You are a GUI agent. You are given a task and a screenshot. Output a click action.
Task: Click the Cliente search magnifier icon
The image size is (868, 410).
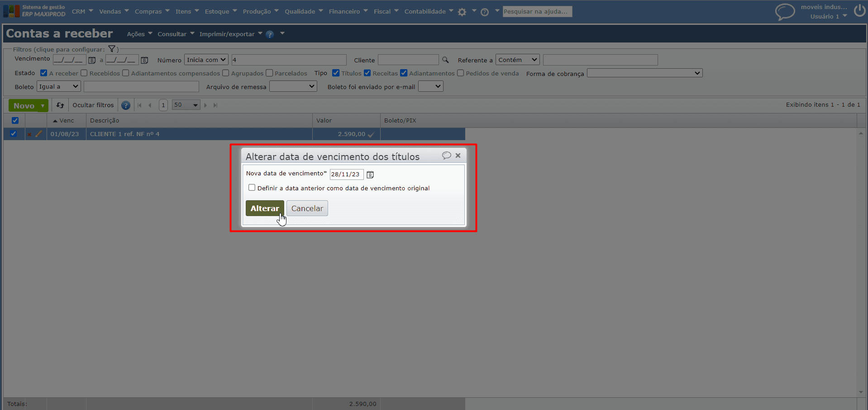tap(445, 60)
